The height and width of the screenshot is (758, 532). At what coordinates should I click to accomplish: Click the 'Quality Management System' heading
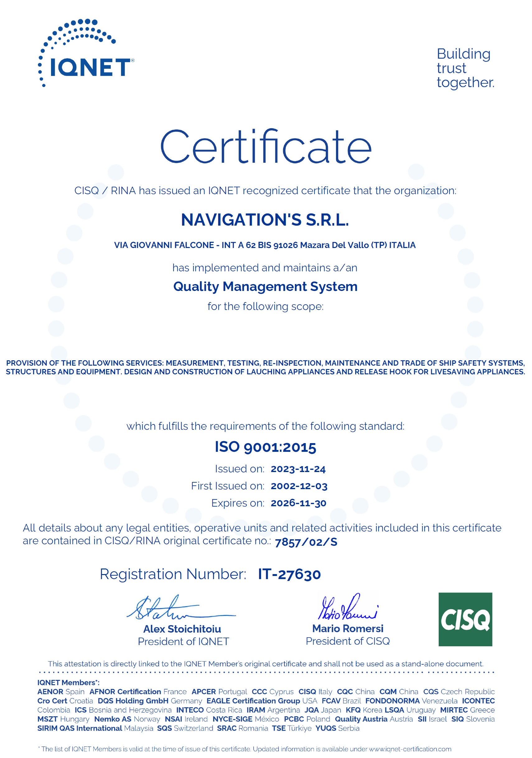point(265,287)
